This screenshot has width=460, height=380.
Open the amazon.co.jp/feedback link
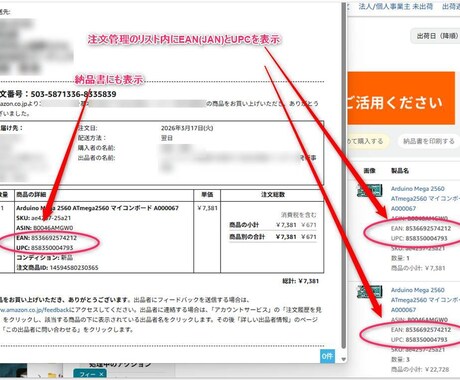35,310
